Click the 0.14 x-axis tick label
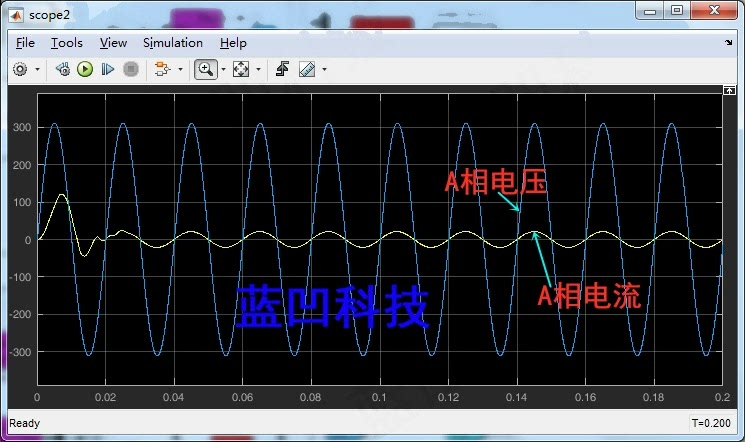The width and height of the screenshot is (745, 442). 516,397
